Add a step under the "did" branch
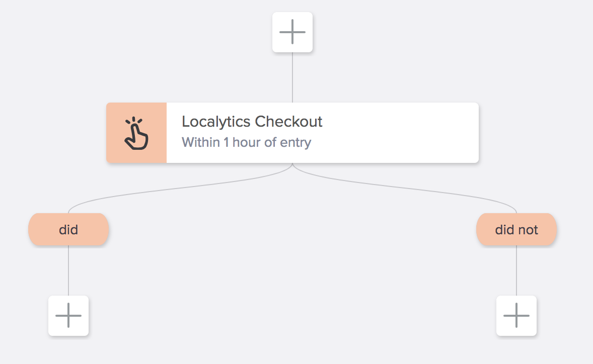Image resolution: width=593 pixels, height=364 pixels. [68, 316]
